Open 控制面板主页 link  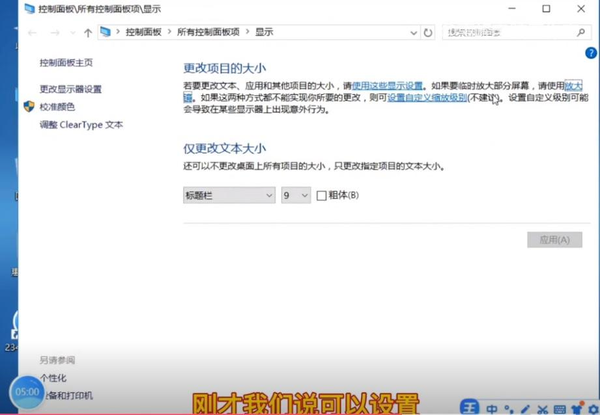tap(66, 63)
